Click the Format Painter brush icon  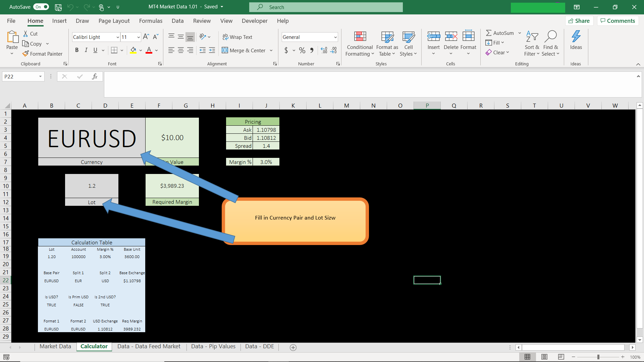point(25,54)
